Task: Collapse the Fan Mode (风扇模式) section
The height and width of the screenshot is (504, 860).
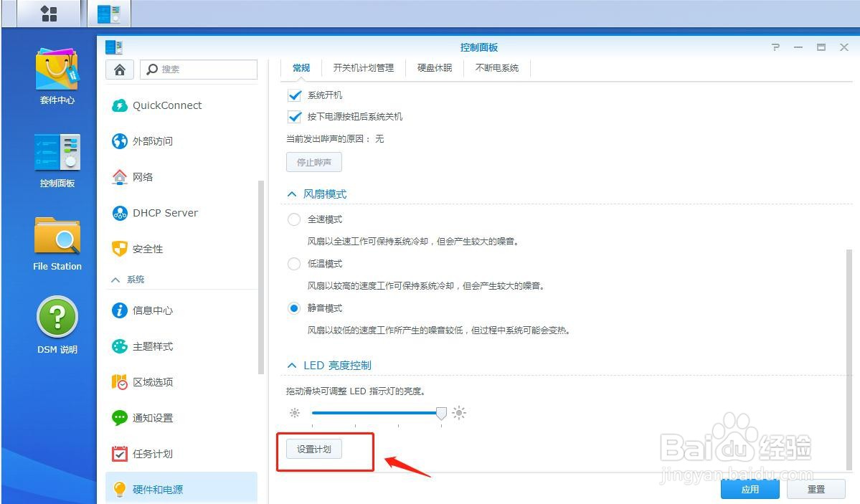Action: [x=292, y=194]
